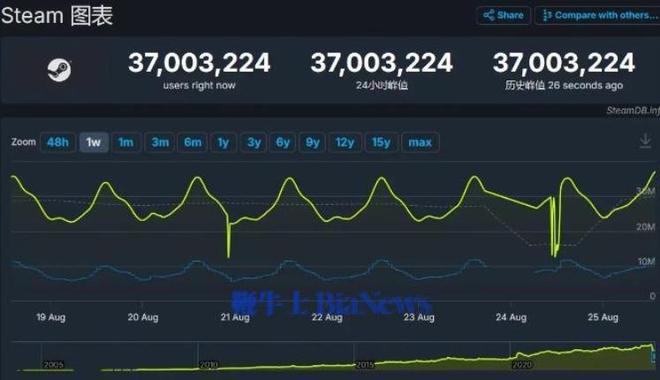
Task: Select the 1w zoom range
Action: (x=93, y=142)
